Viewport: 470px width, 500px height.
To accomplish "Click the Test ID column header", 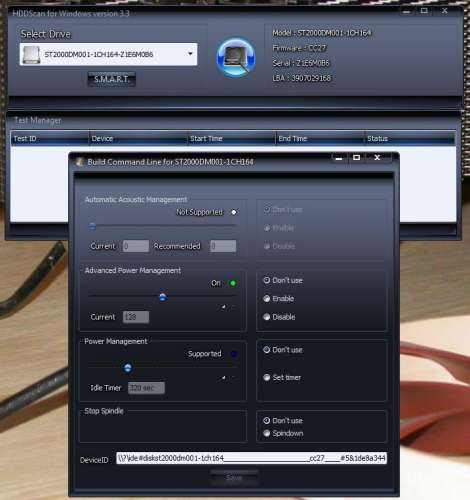I will pyautogui.click(x=49, y=138).
